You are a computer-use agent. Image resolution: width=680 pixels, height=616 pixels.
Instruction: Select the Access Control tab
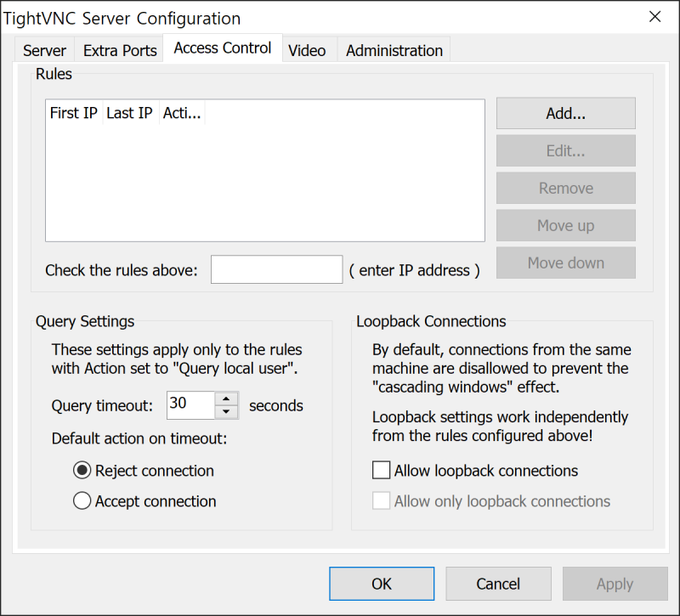click(222, 48)
